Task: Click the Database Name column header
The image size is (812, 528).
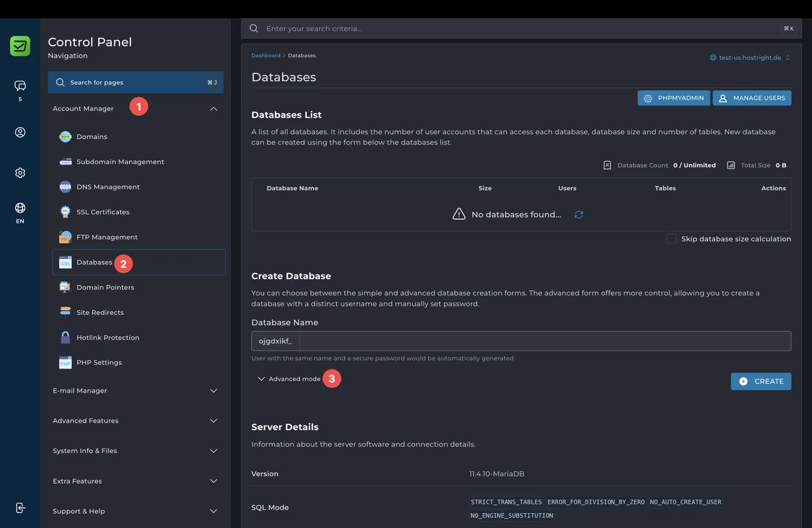Action: (292, 188)
